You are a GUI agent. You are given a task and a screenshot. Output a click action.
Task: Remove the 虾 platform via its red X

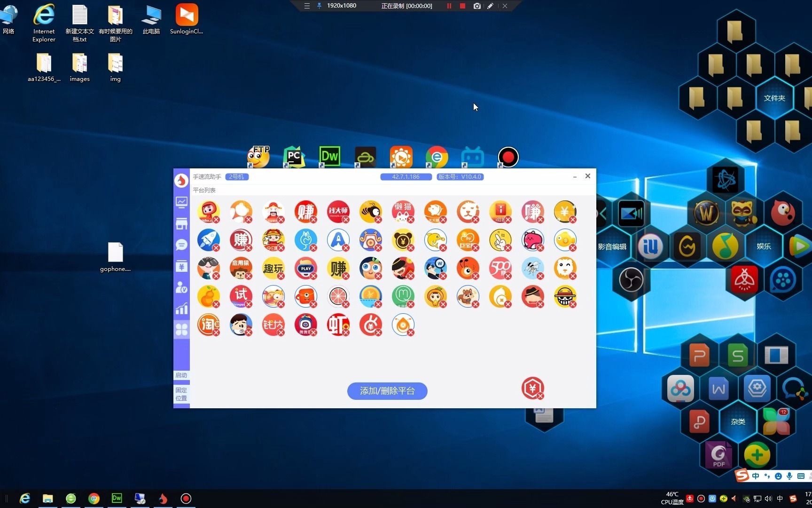[x=346, y=333]
